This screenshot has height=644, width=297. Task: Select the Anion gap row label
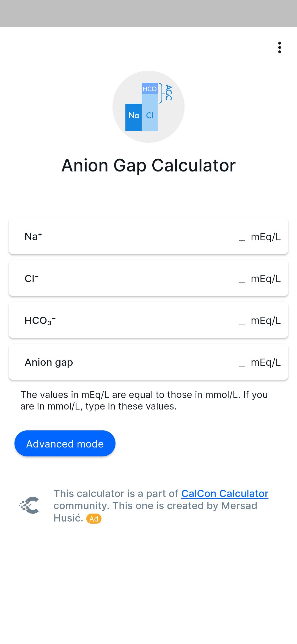(x=49, y=362)
